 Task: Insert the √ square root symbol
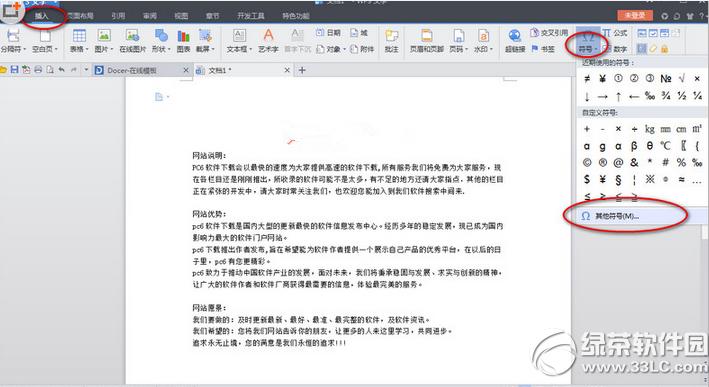(x=682, y=79)
